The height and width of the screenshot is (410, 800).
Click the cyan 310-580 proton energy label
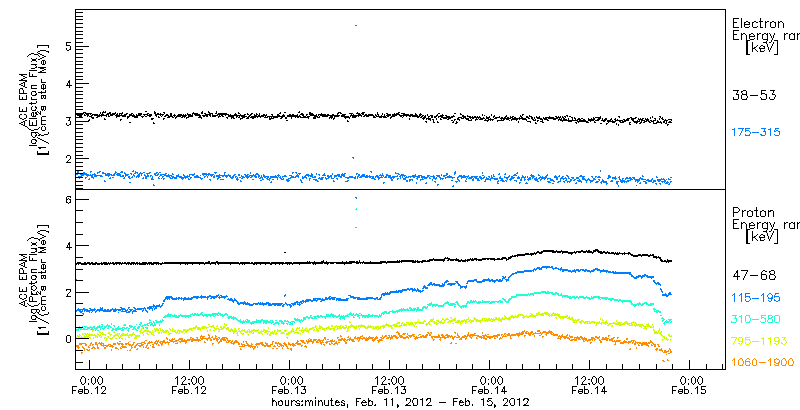pos(756,319)
